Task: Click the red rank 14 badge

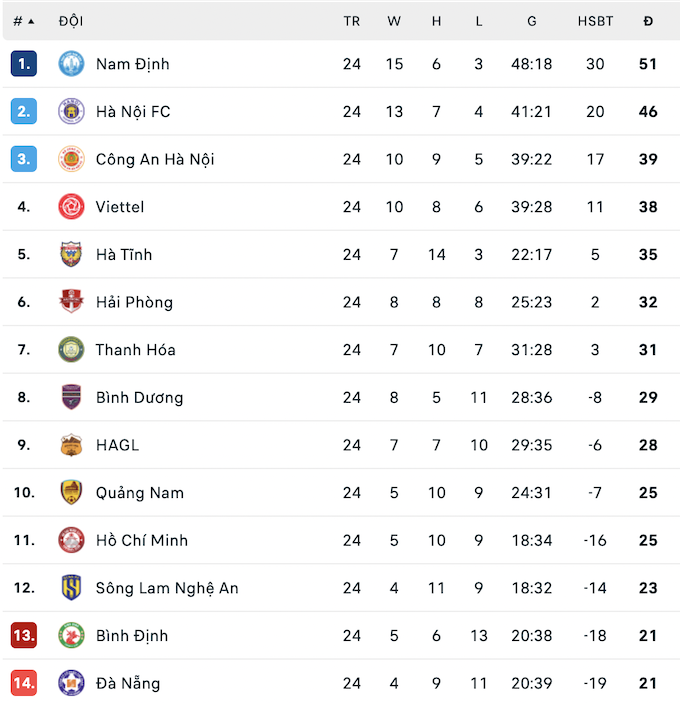Action: [x=24, y=683]
